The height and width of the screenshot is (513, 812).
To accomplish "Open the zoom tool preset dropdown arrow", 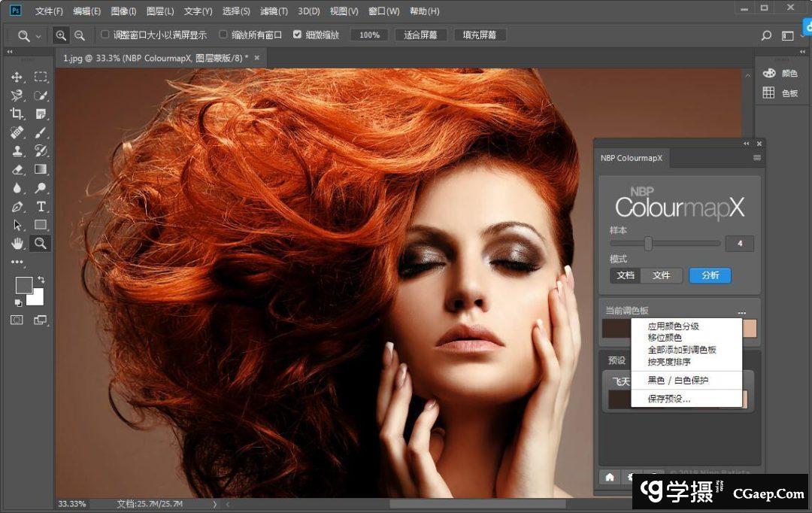I will (38, 36).
